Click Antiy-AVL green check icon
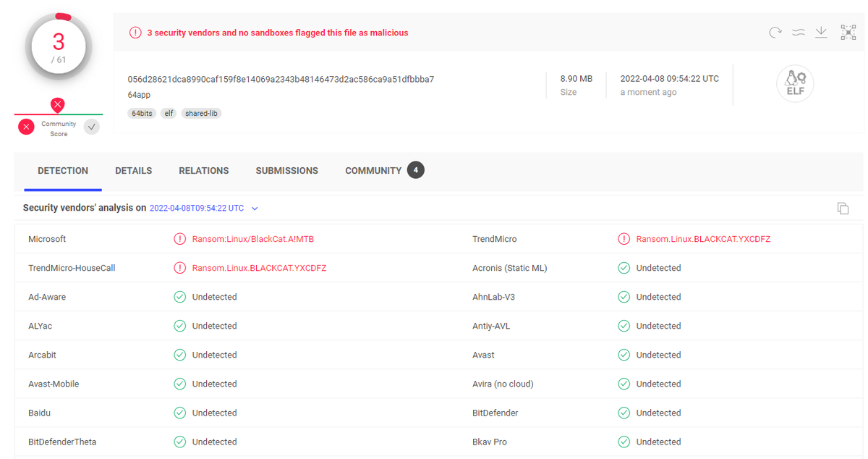The image size is (868, 459). (x=624, y=326)
